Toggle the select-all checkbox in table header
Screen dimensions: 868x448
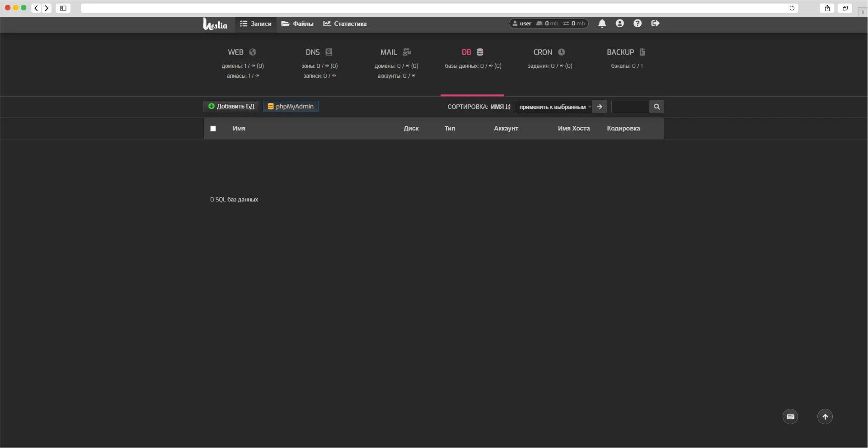click(x=213, y=129)
